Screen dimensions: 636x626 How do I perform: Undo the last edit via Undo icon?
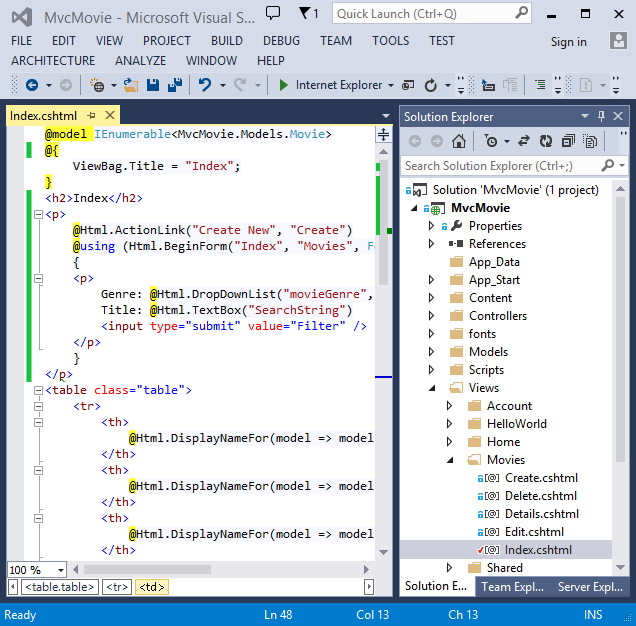205,85
